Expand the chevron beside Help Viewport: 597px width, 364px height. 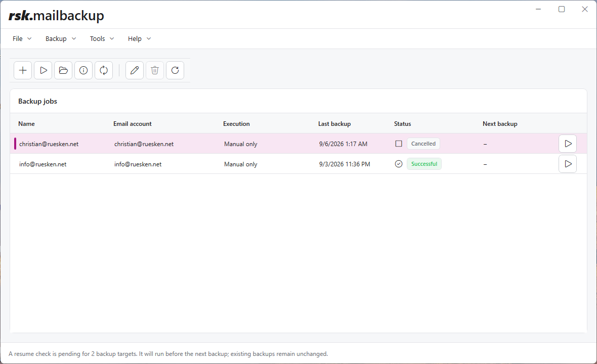coord(149,39)
